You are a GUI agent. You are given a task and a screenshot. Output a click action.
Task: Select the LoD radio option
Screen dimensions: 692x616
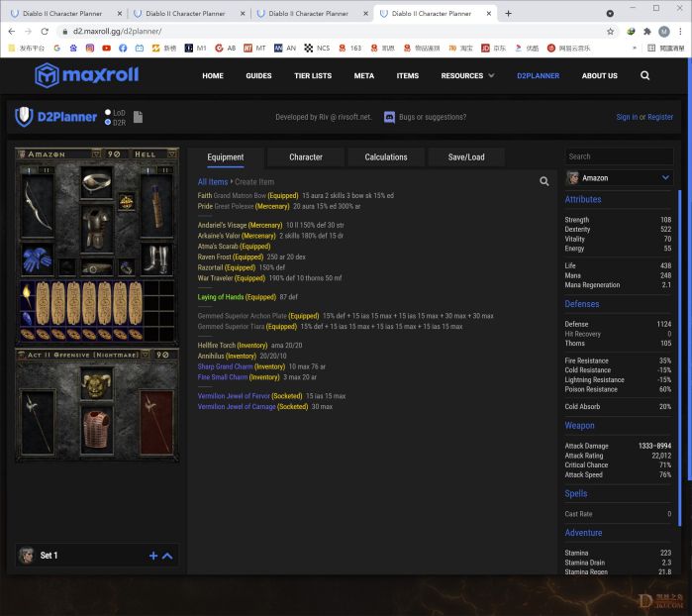click(108, 112)
